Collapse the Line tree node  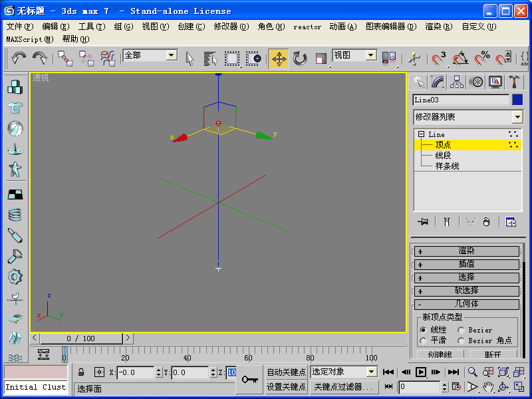coord(421,134)
